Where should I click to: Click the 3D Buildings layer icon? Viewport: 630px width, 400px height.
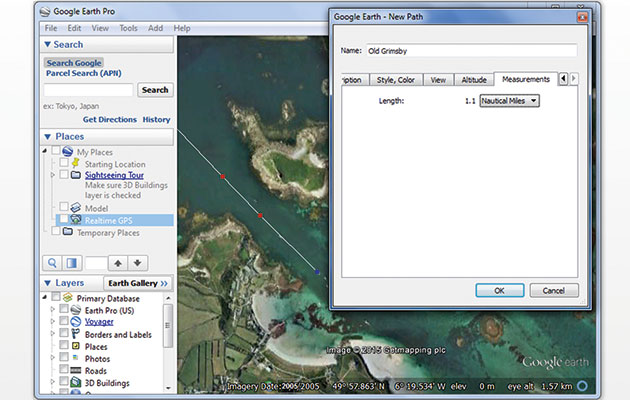coord(76,382)
